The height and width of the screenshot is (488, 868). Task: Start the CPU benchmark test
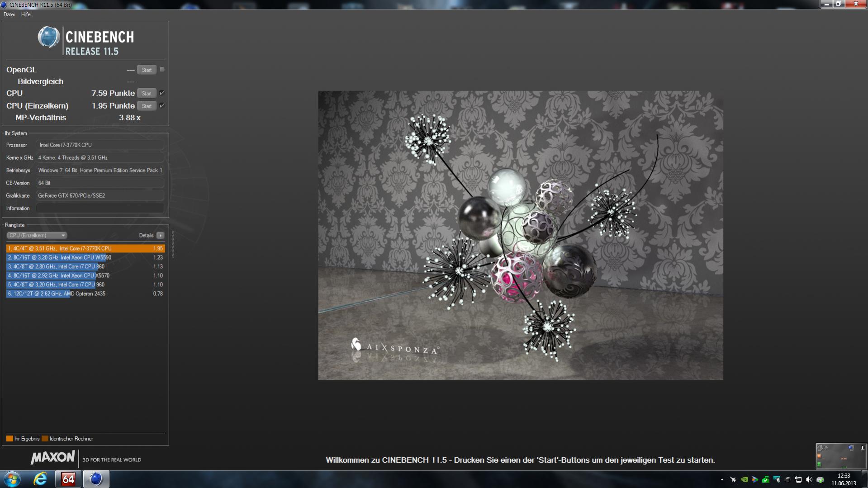click(147, 93)
